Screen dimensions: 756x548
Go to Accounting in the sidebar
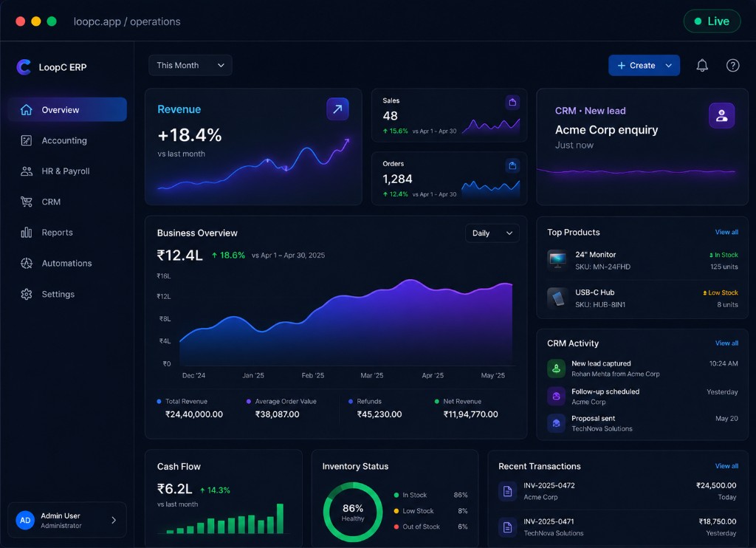point(67,140)
